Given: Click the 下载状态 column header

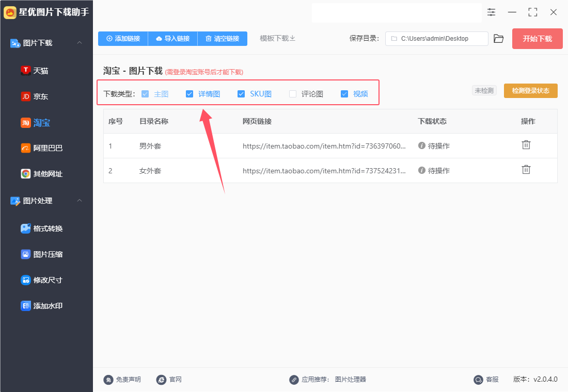Looking at the screenshot, I should 432,121.
